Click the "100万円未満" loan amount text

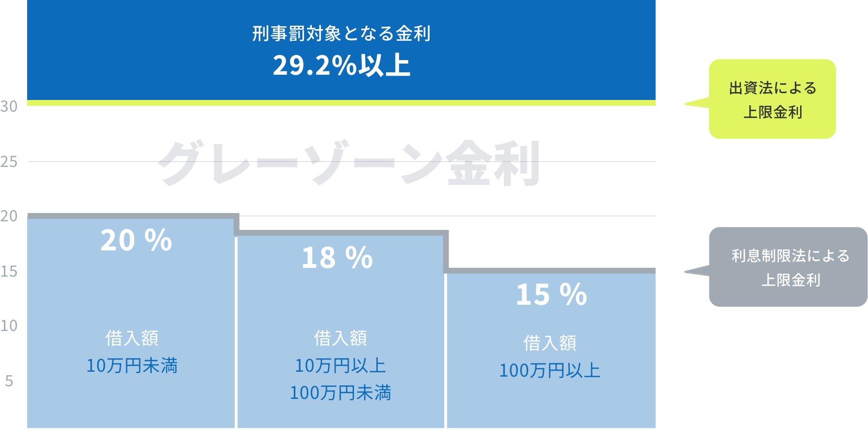[x=340, y=393]
